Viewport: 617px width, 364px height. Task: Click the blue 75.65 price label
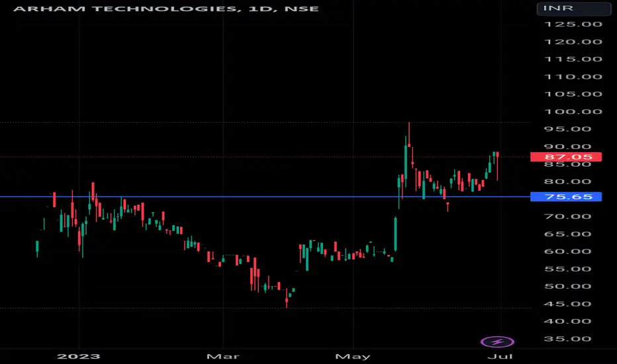566,197
